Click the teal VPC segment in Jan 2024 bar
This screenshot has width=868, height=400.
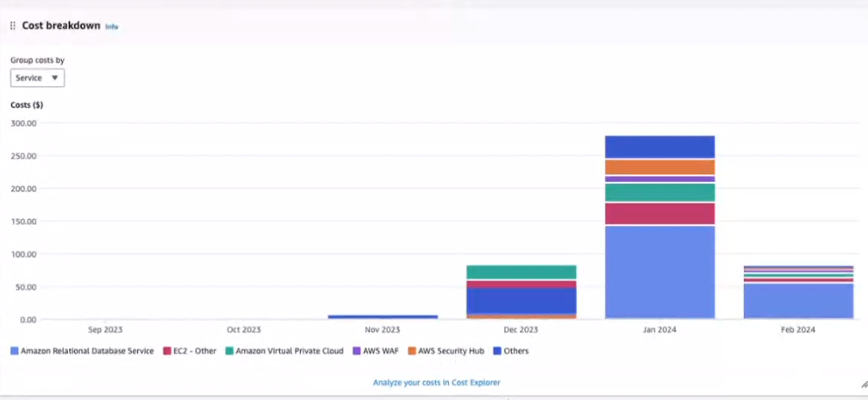pyautogui.click(x=659, y=192)
